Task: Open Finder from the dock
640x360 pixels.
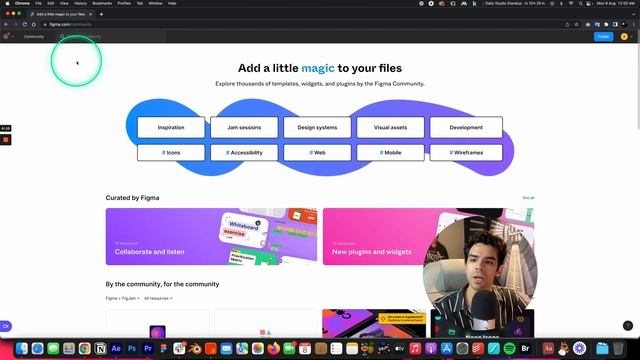Action: tap(22, 349)
